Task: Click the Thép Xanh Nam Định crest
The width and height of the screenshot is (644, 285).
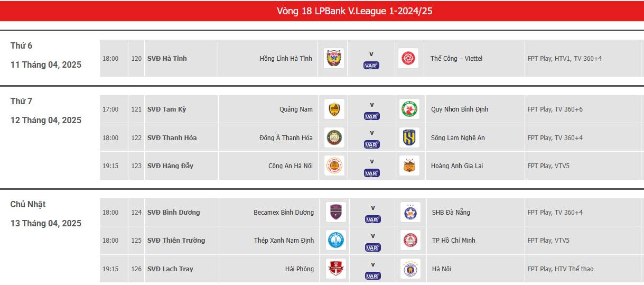Action: (335, 240)
